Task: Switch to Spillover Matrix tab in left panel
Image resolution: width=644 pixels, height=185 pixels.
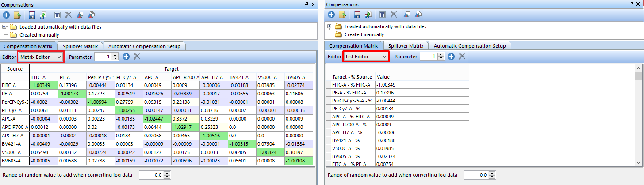Action: click(80, 46)
